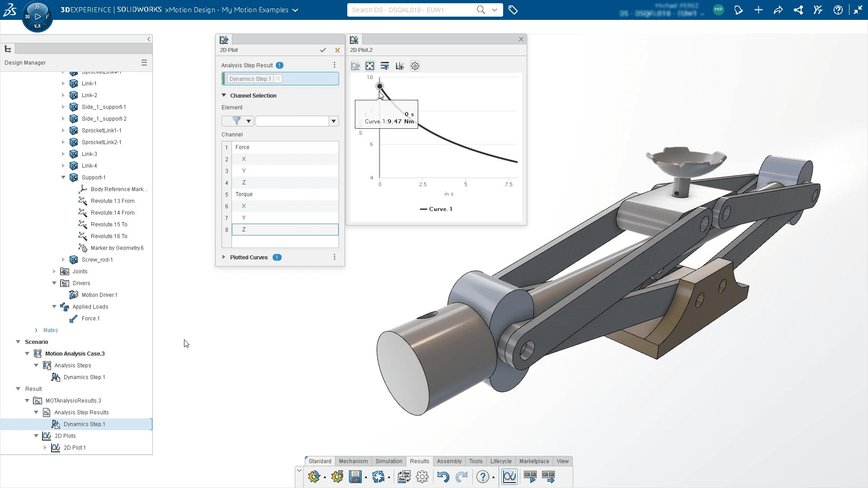The height and width of the screenshot is (488, 868).
Task: Switch to the Simulation tab
Action: 389,461
